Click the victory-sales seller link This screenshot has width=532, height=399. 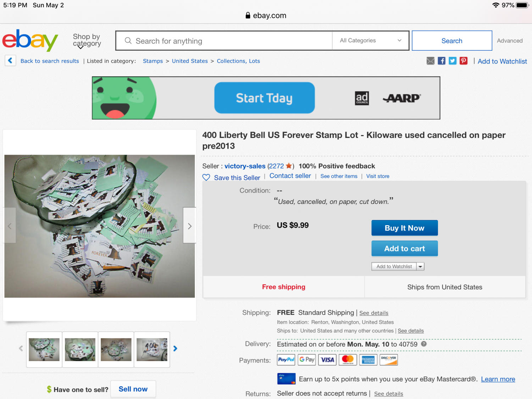[x=245, y=166]
